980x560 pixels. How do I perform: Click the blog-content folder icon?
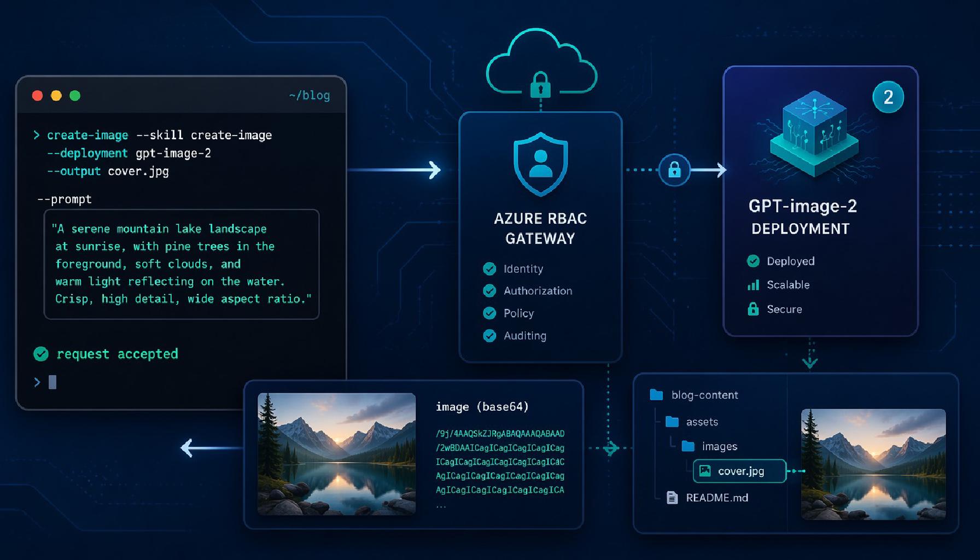click(656, 395)
